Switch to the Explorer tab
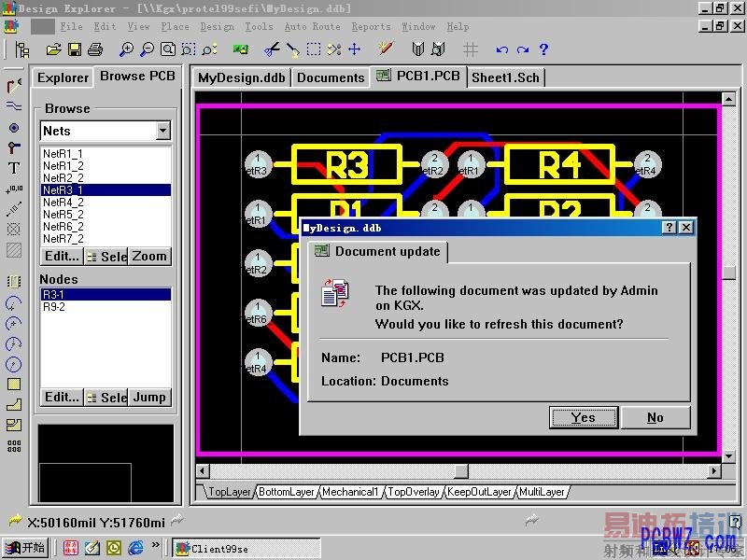 (x=63, y=77)
